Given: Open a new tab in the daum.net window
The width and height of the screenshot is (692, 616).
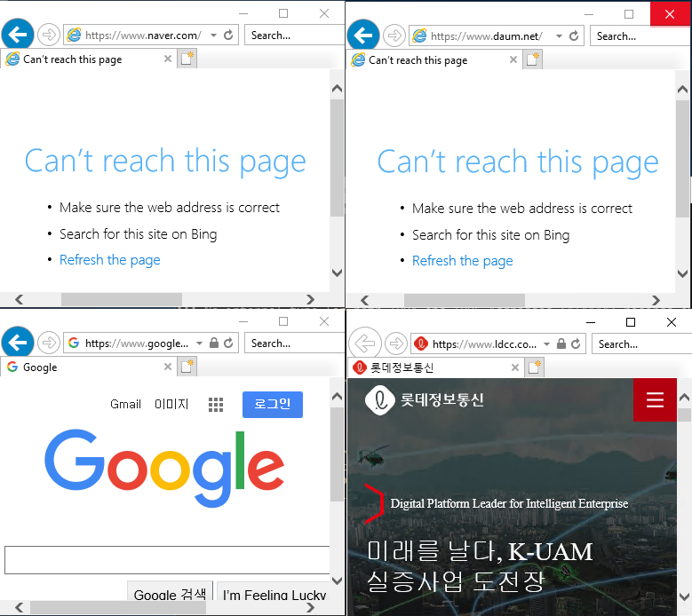Looking at the screenshot, I should pyautogui.click(x=533, y=59).
